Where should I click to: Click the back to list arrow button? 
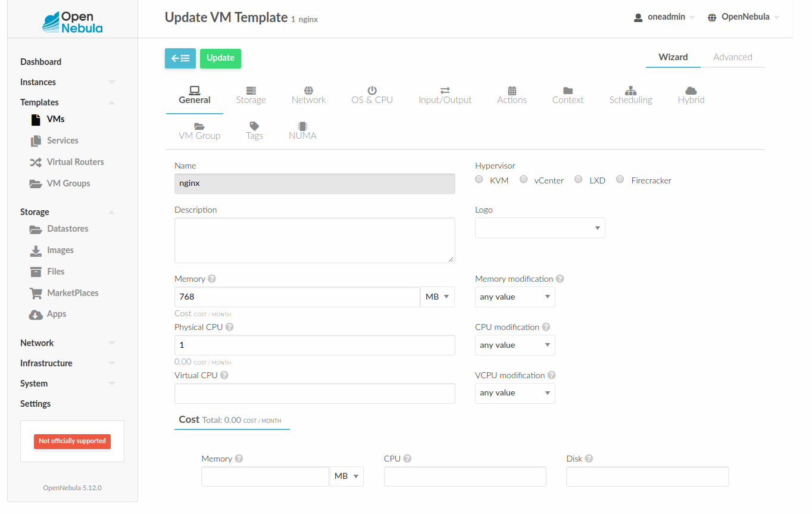180,58
